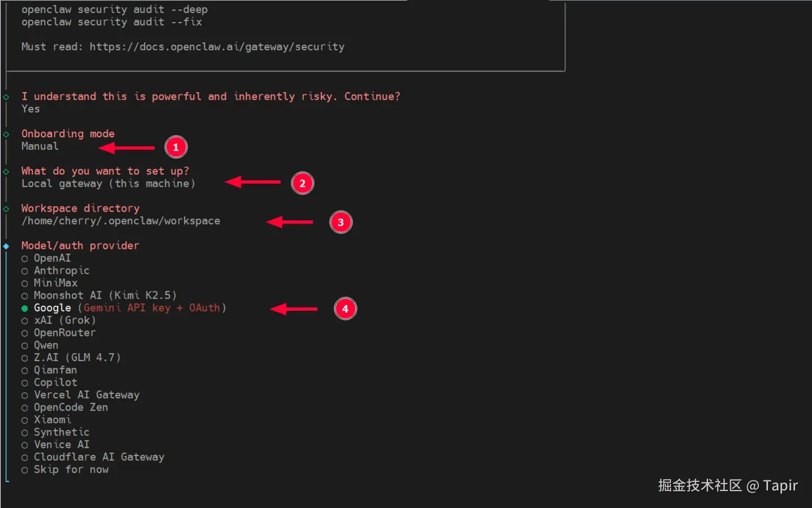This screenshot has width=812, height=508.
Task: Click the diamond marker beside Workspace directory
Action: point(6,208)
